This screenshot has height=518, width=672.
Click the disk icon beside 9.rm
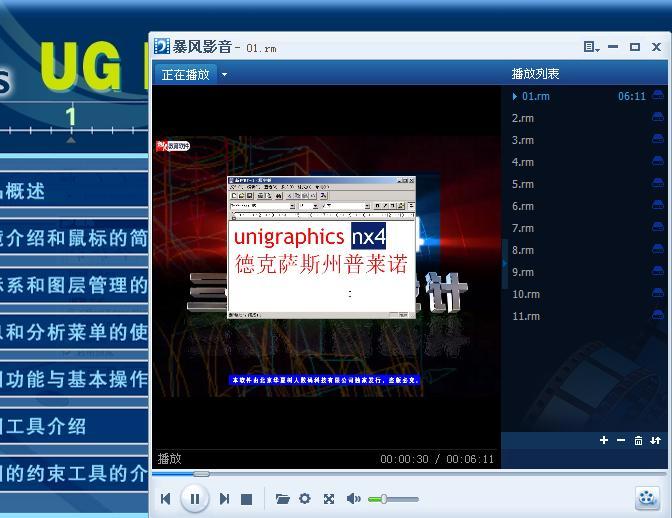click(658, 271)
